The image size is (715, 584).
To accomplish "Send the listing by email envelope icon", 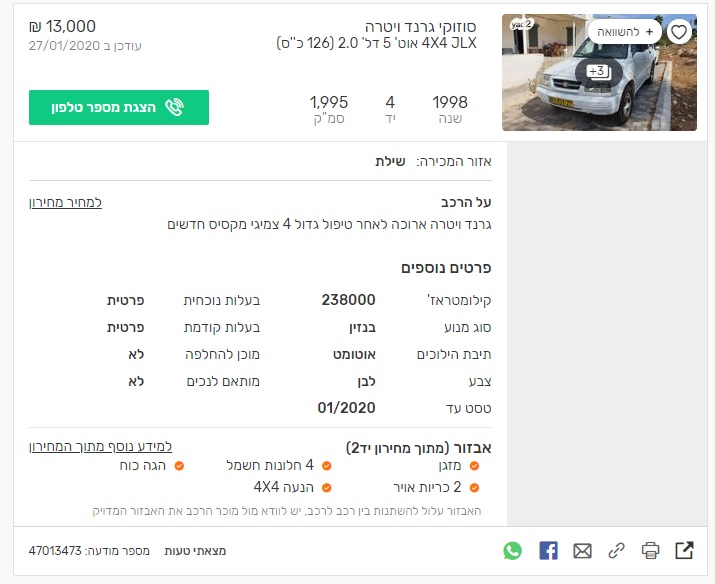I will (582, 551).
